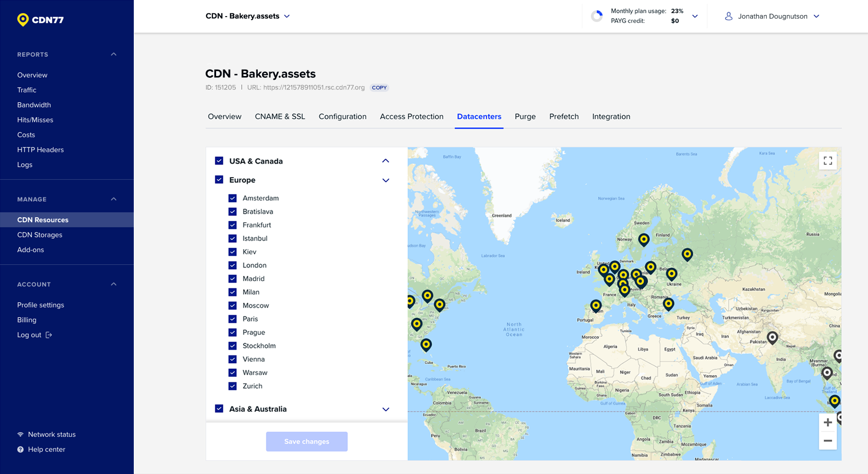Click the COPY button for the URL
Viewport: 868px width, 474px height.
click(x=379, y=87)
